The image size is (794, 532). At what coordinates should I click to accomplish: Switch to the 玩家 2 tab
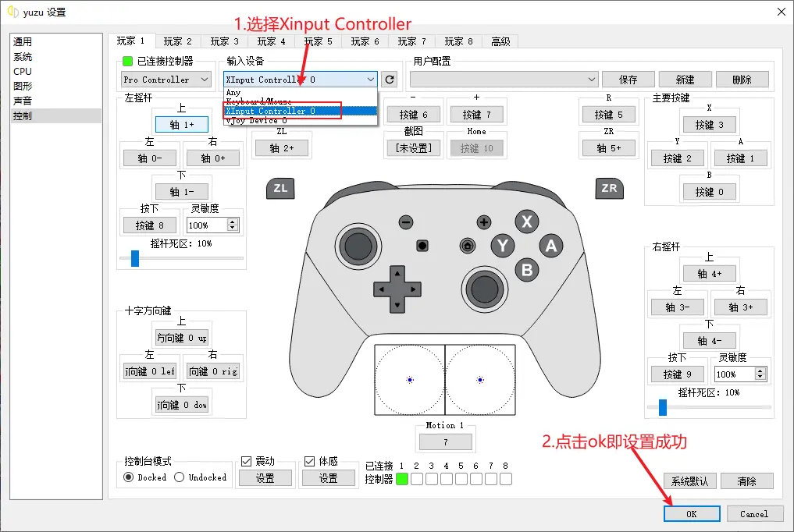[x=179, y=41]
